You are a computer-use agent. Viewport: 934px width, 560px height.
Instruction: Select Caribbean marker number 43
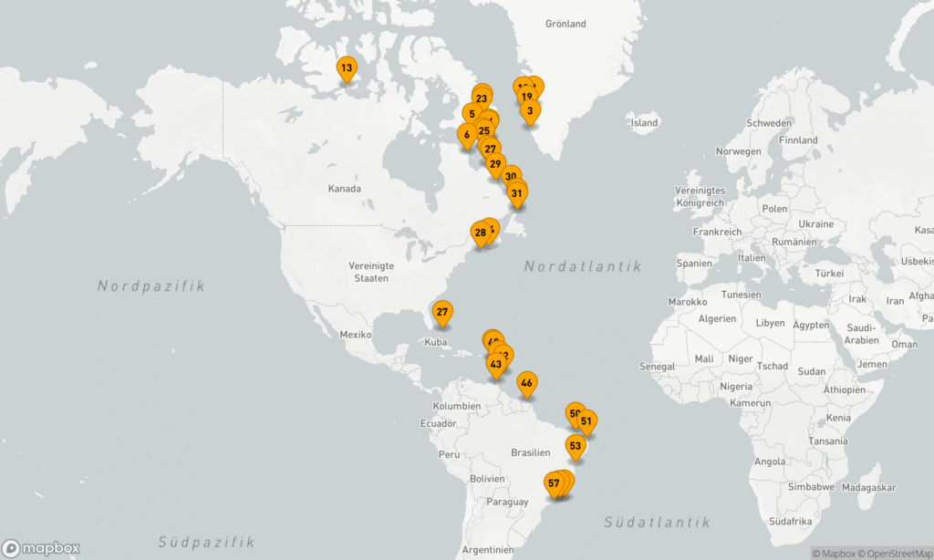tap(495, 364)
